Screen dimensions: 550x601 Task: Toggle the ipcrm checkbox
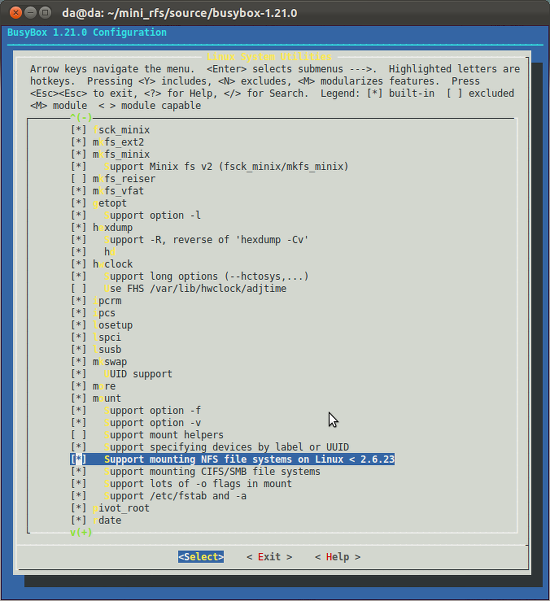click(79, 301)
